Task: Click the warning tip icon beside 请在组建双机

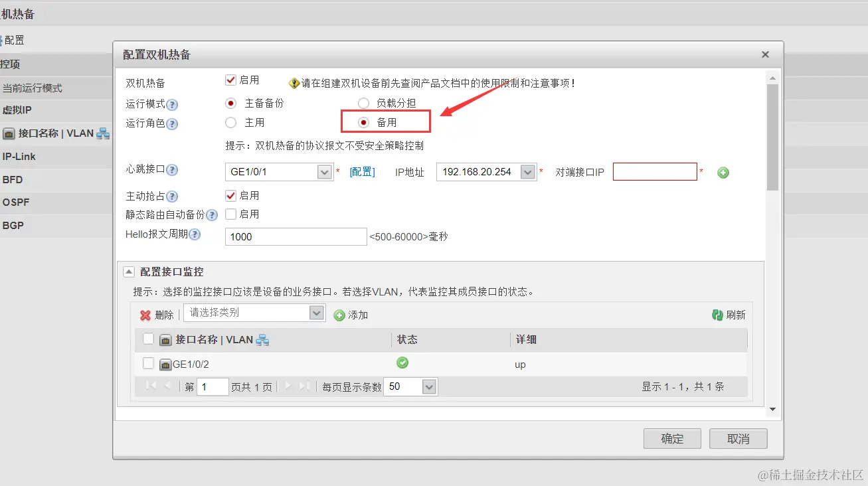Action: pyautogui.click(x=294, y=83)
